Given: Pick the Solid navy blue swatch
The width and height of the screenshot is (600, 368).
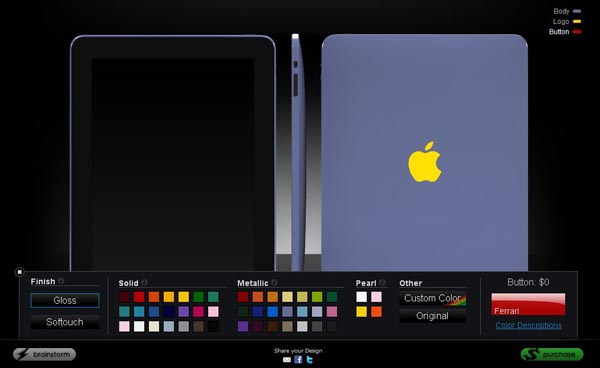Looking at the screenshot, I should (x=169, y=312).
